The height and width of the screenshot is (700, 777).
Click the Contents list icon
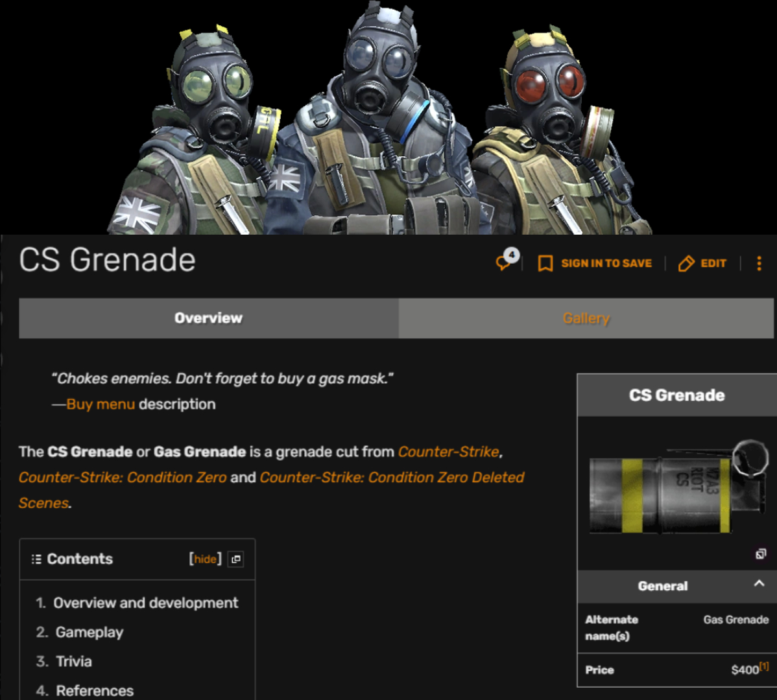36,559
